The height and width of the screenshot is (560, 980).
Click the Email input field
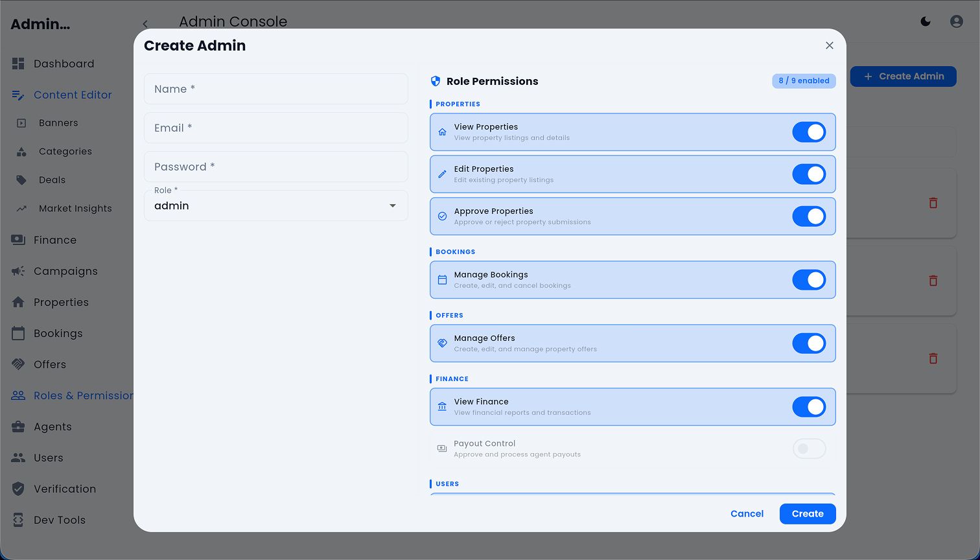click(x=275, y=128)
